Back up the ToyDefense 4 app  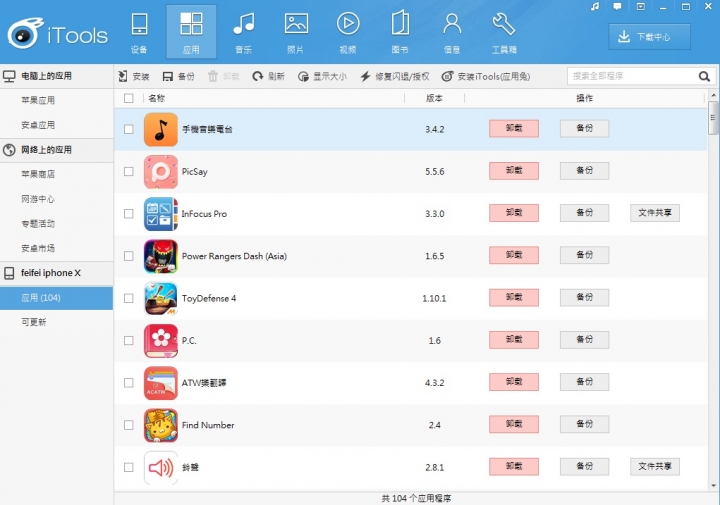coord(585,297)
